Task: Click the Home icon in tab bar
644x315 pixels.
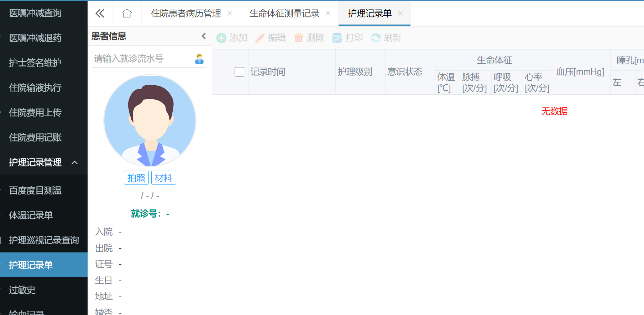Action: pos(127,14)
